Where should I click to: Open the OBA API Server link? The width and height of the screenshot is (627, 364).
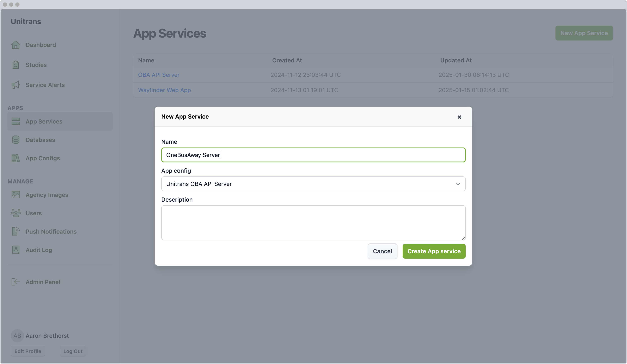point(159,75)
